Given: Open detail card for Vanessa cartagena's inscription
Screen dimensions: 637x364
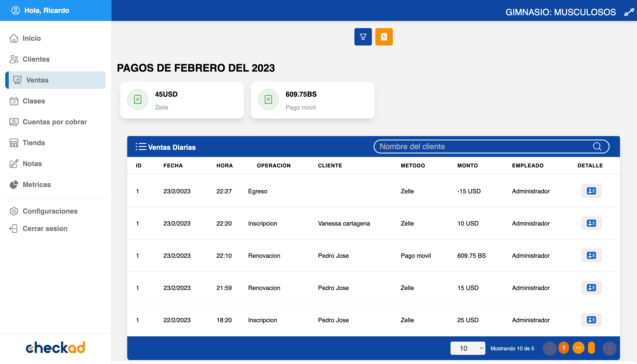Looking at the screenshot, I should [x=591, y=223].
